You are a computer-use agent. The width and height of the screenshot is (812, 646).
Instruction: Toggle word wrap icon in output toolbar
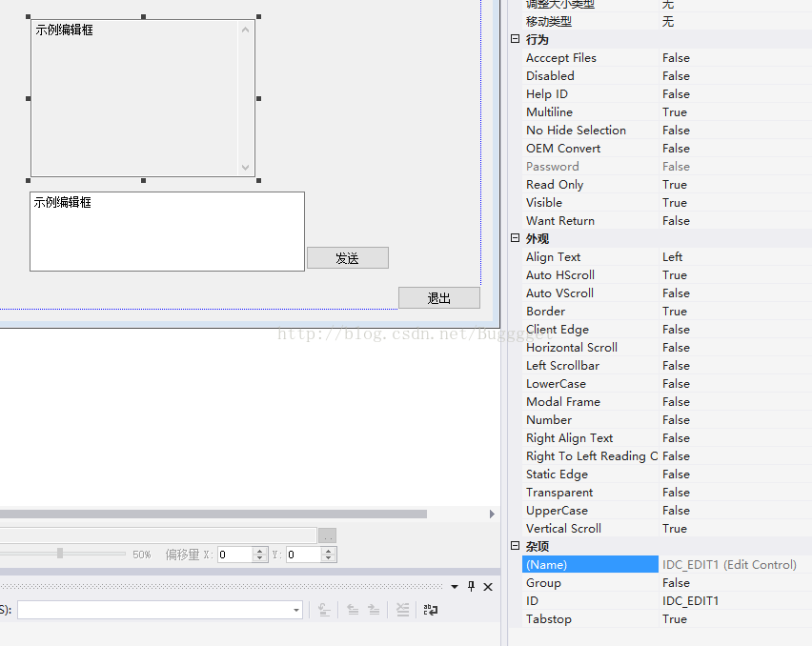pos(431,610)
